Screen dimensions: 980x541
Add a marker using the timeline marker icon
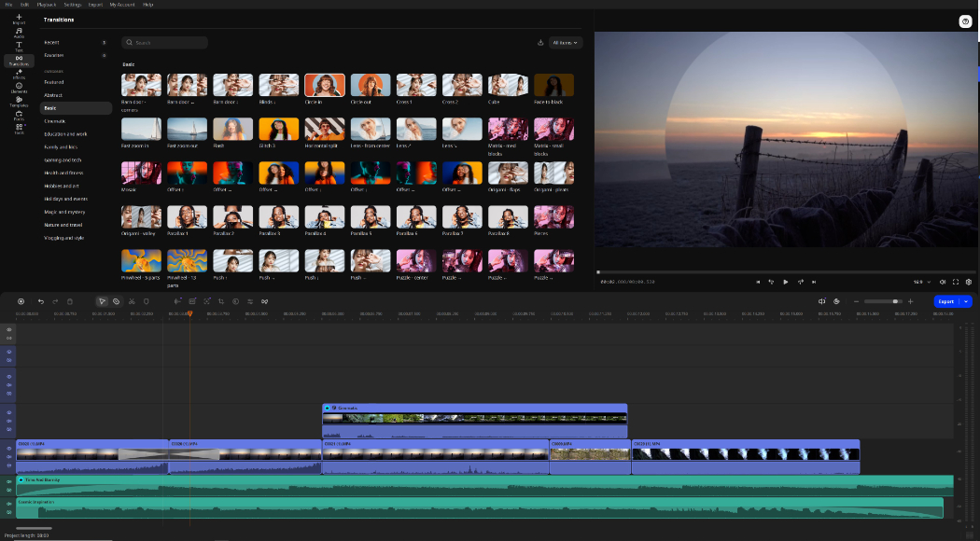(x=147, y=301)
